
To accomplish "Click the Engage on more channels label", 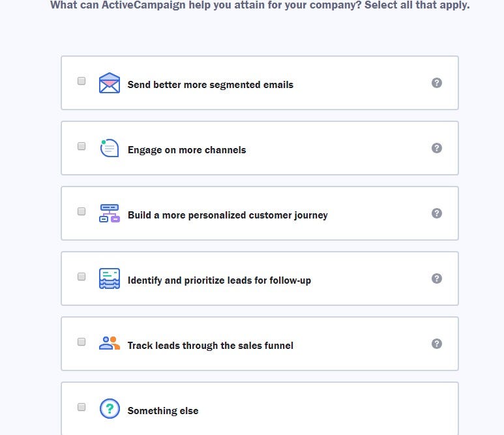I will coord(186,150).
